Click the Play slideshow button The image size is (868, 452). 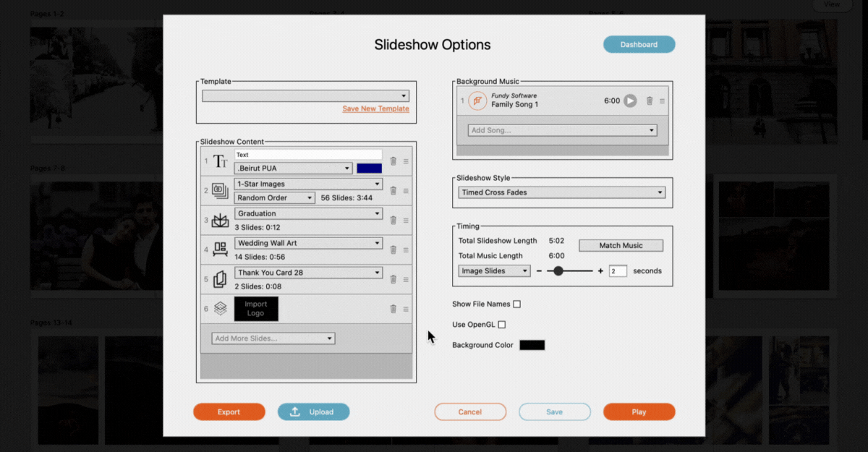639,412
